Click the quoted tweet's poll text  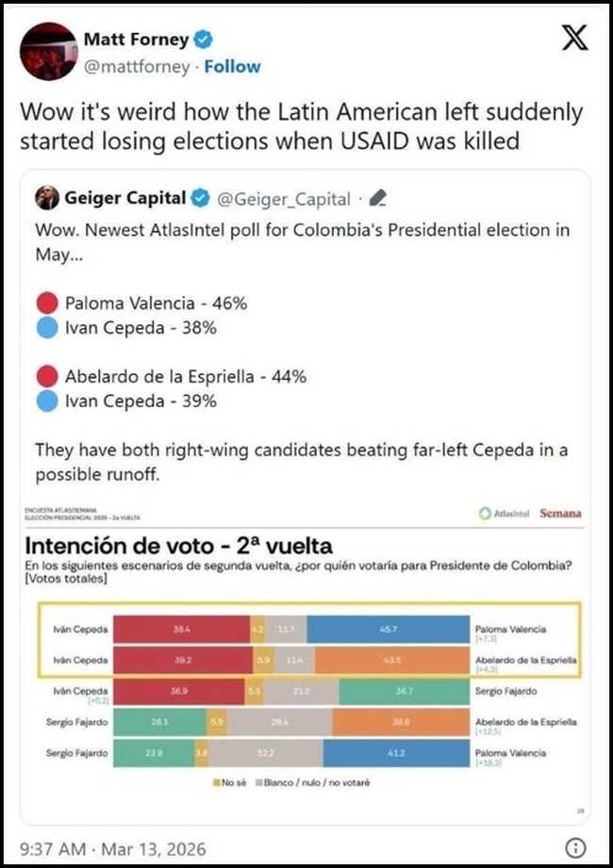click(302, 239)
